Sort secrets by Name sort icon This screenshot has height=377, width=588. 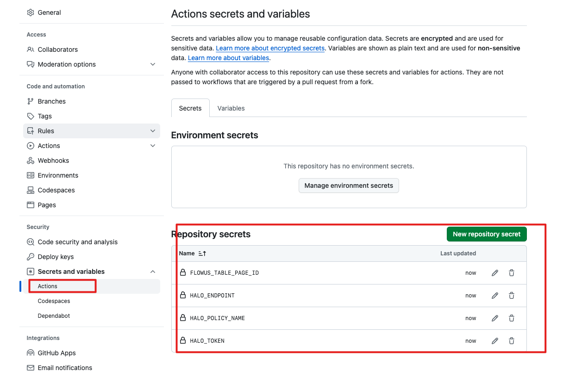click(202, 253)
